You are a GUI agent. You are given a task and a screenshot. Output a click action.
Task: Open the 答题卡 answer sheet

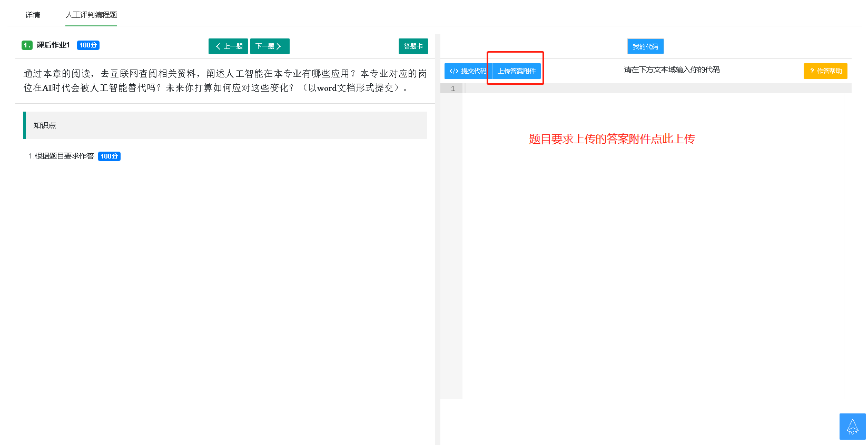[x=413, y=46]
